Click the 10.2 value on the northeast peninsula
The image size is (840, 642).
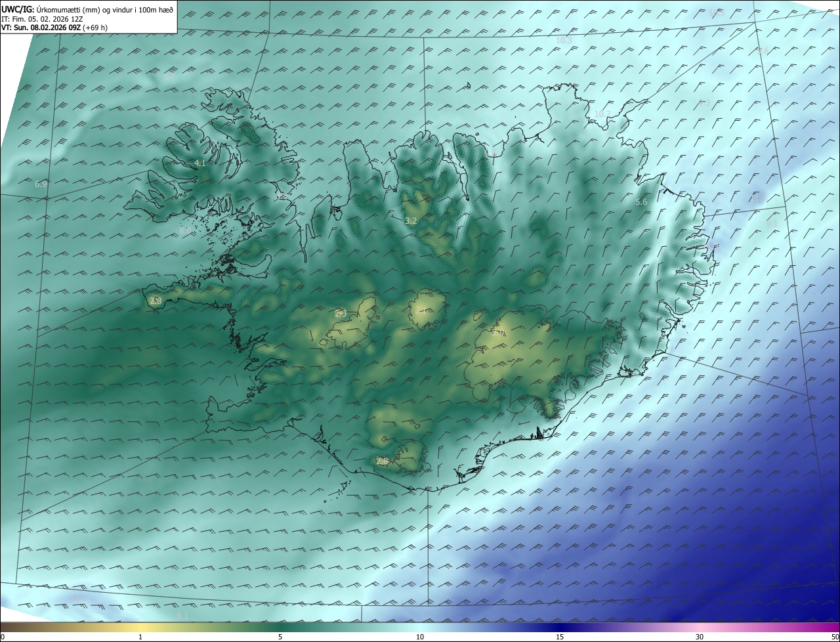[x=602, y=114]
